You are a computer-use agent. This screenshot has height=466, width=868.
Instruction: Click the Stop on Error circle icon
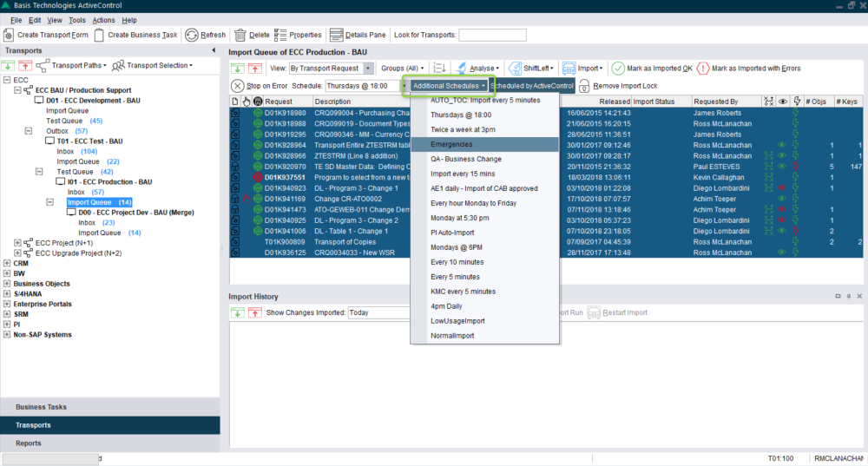[x=237, y=86]
